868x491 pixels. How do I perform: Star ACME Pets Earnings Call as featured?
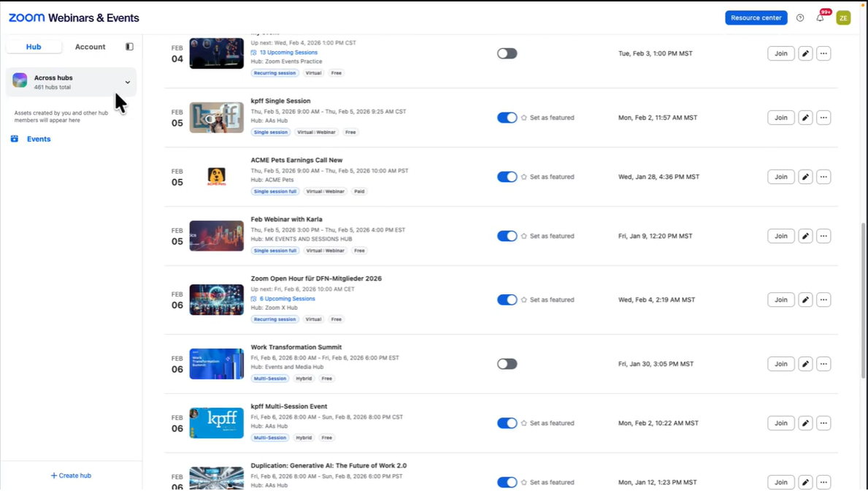point(524,177)
